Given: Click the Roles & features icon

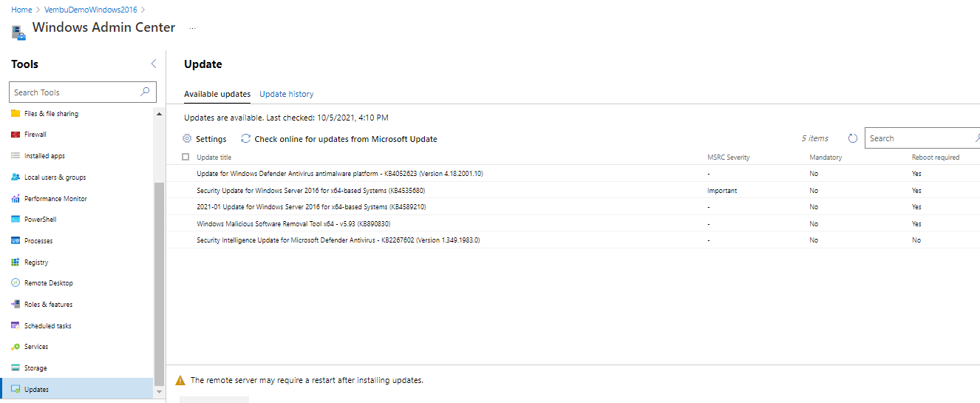Looking at the screenshot, I should [x=16, y=305].
